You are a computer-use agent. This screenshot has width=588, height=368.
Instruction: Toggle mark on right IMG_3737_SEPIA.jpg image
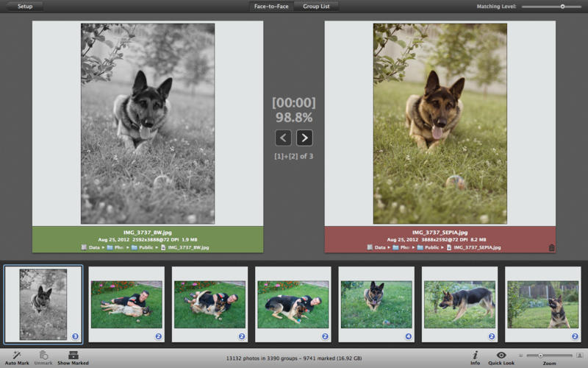coord(440,121)
